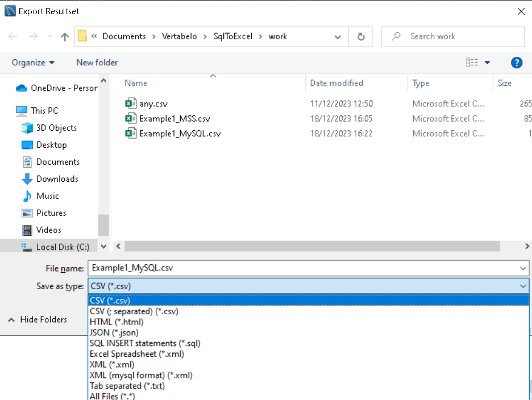Click the Help question mark icon

tap(517, 63)
